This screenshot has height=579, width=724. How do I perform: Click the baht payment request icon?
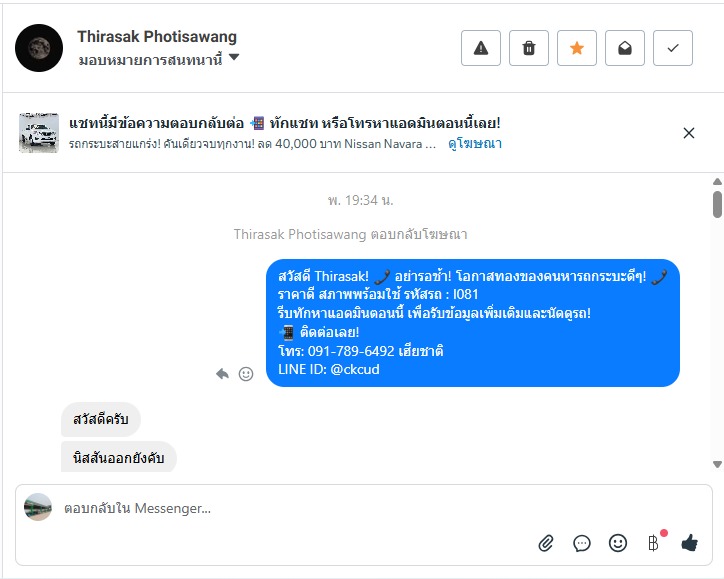pyautogui.click(x=654, y=543)
